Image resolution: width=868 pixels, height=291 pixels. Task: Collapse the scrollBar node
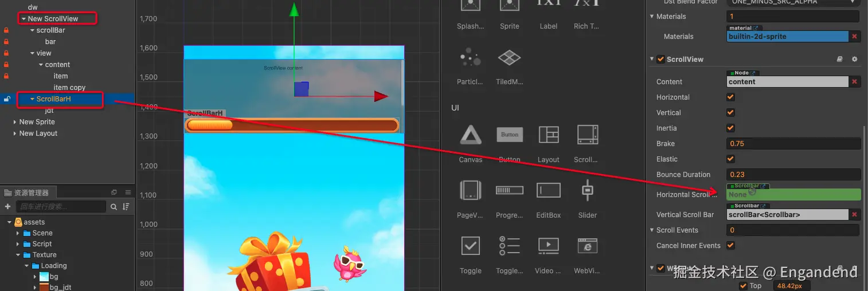click(x=32, y=30)
